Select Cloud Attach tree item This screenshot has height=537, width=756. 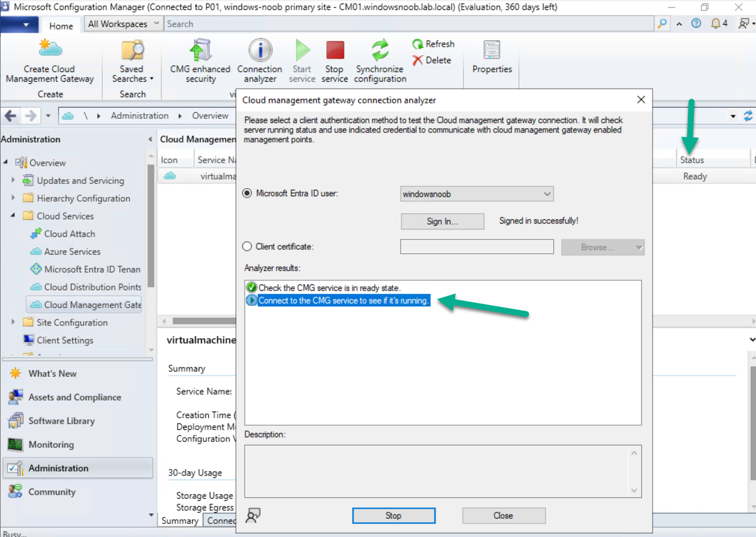[x=63, y=234]
